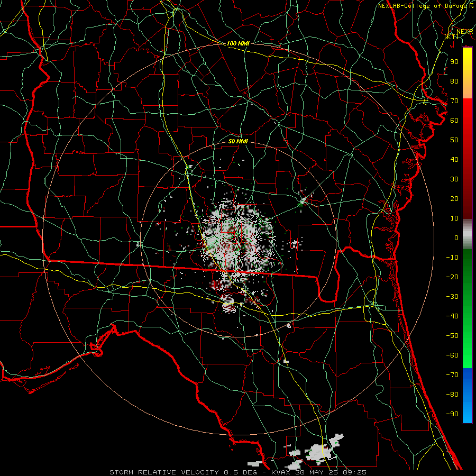The height and width of the screenshot is (476, 476).
Task: Click the 20 value on velocity scale
Action: pos(454,199)
